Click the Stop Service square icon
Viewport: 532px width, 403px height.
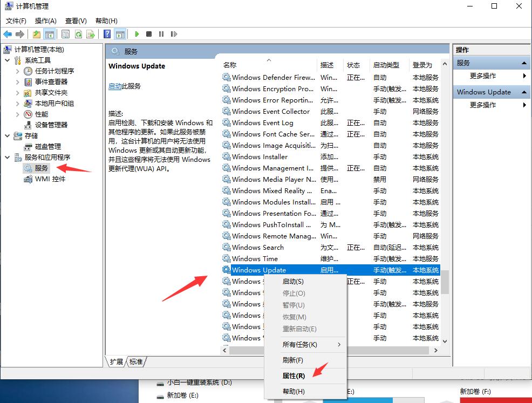(x=149, y=34)
